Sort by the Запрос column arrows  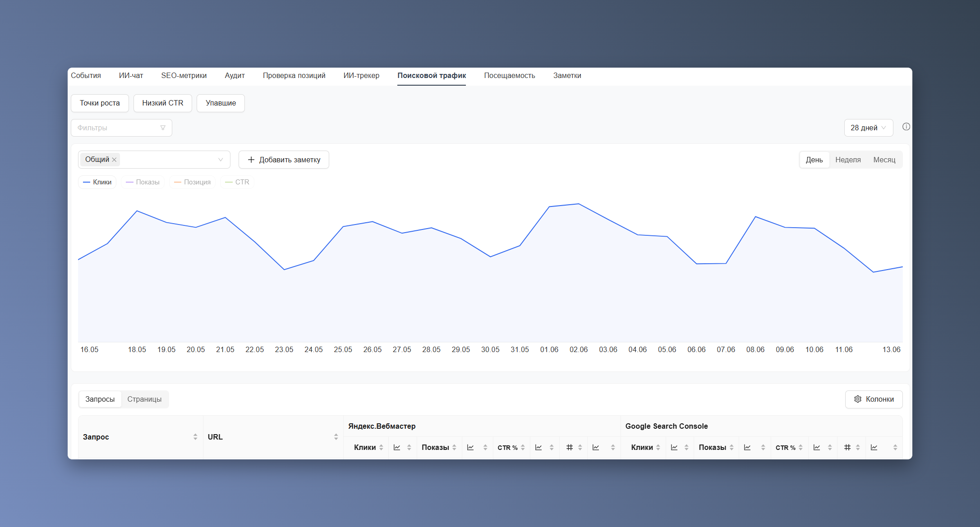[195, 437]
